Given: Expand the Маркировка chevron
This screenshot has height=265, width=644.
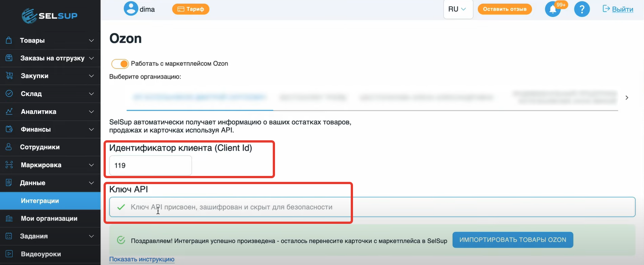Looking at the screenshot, I should pos(92,165).
